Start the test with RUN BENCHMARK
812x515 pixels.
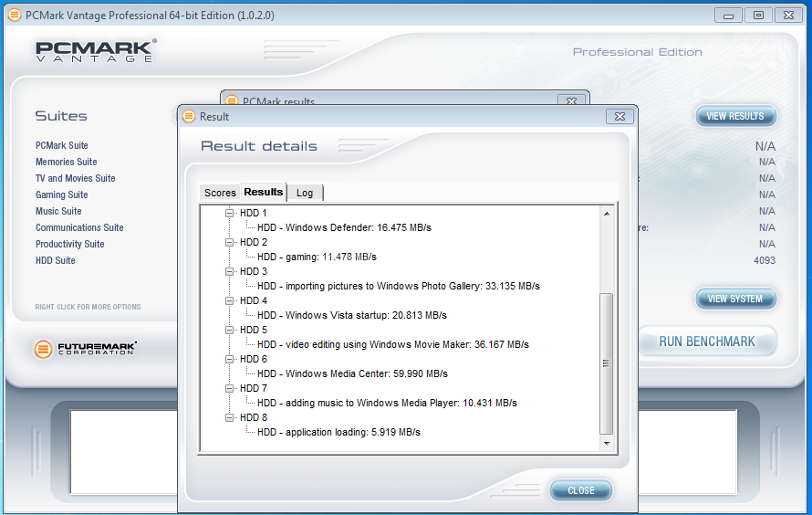coord(707,342)
